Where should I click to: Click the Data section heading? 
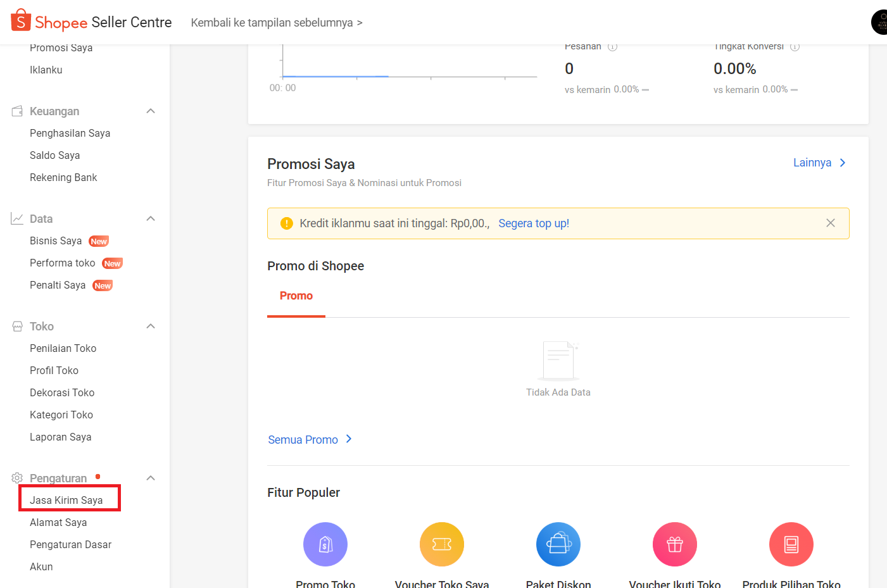coord(41,218)
